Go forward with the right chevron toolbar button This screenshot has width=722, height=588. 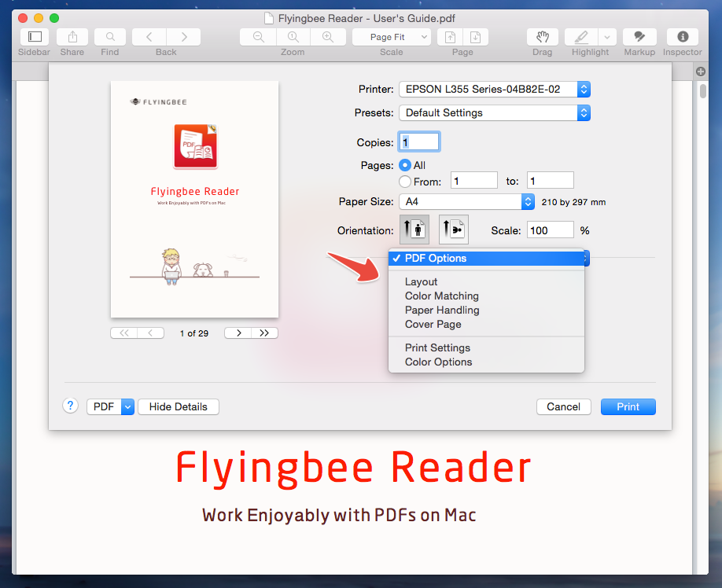click(184, 37)
